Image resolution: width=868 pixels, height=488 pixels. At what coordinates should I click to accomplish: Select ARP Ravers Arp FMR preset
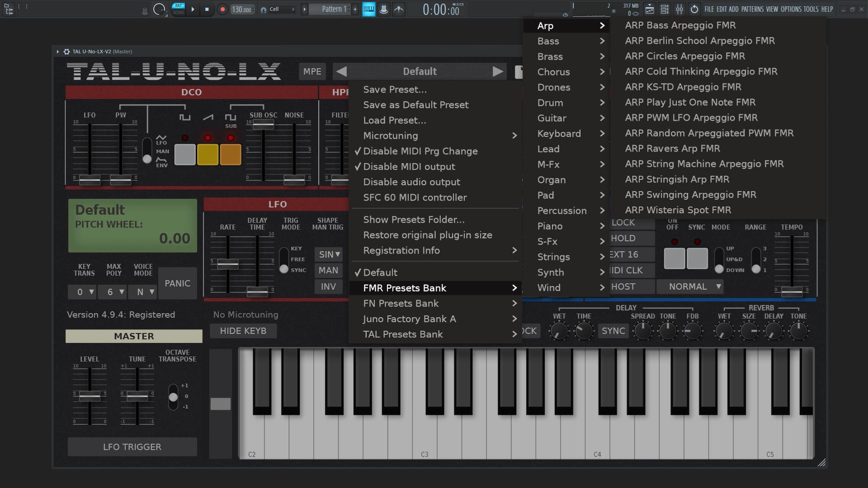672,148
